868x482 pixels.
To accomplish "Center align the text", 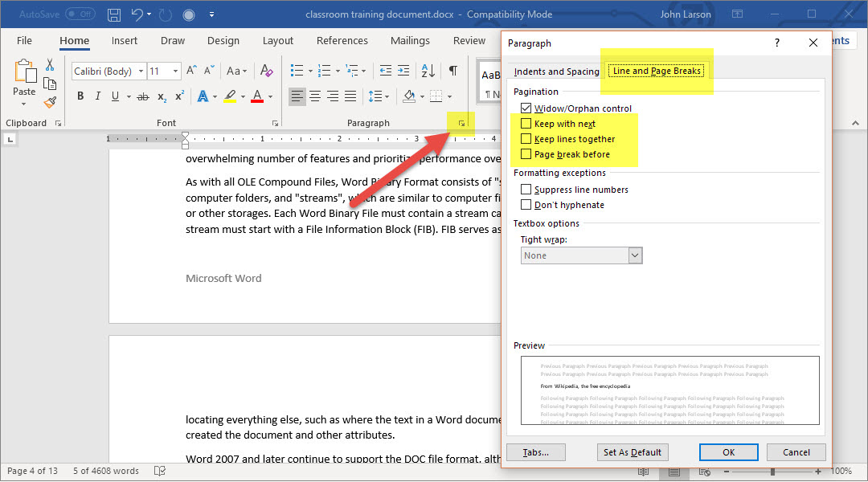I will pyautogui.click(x=315, y=96).
